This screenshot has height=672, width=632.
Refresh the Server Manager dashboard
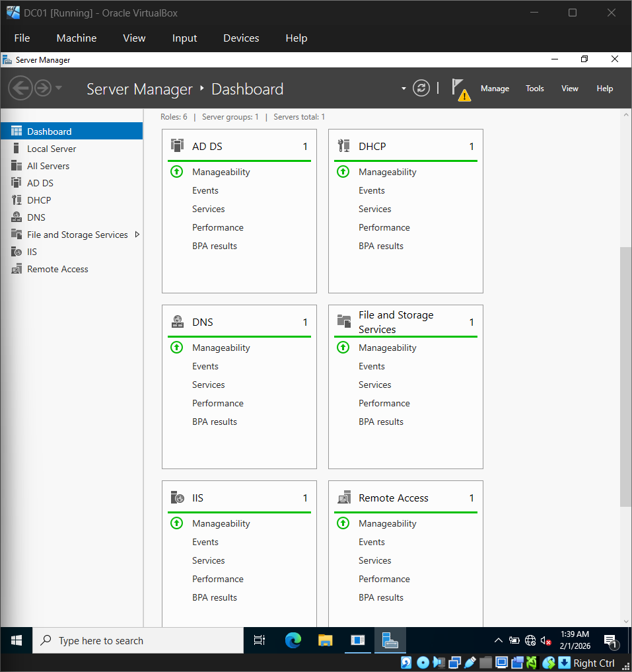pyautogui.click(x=421, y=89)
